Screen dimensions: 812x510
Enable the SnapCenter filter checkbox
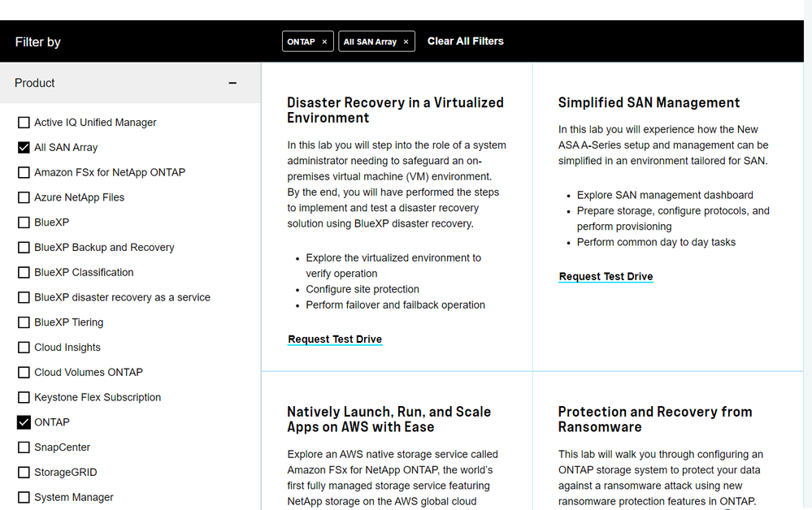(24, 447)
